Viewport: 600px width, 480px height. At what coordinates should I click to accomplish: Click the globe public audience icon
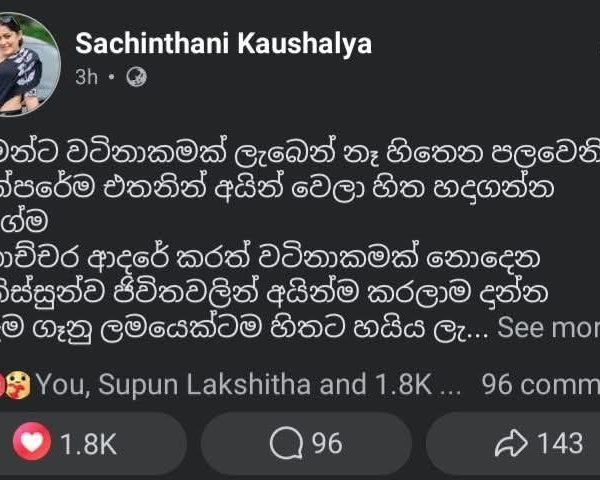click(137, 78)
